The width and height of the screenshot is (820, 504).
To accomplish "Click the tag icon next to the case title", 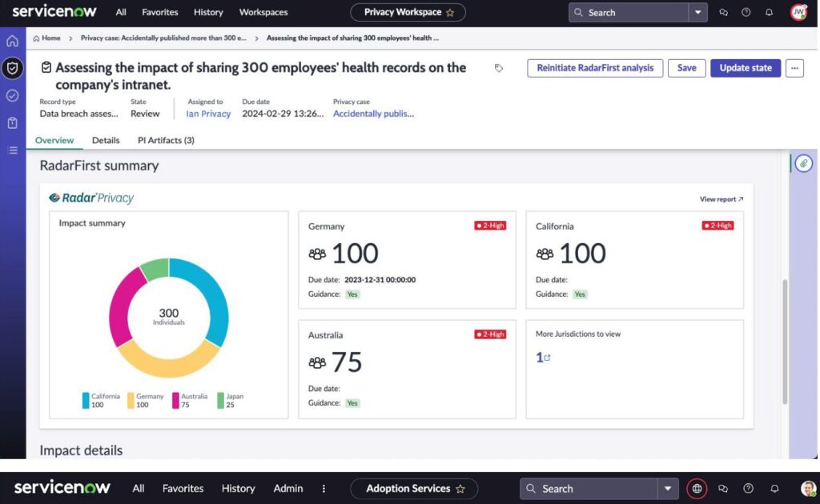I will [x=499, y=69].
